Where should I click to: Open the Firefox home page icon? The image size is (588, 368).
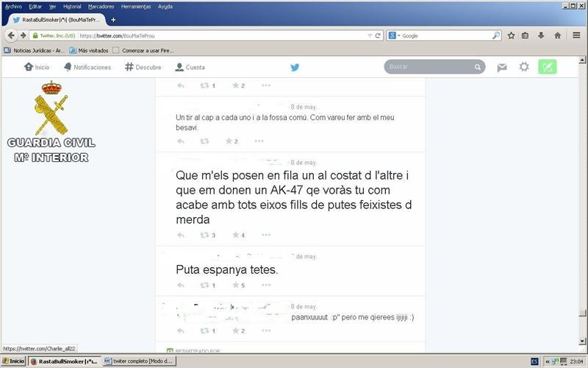558,35
